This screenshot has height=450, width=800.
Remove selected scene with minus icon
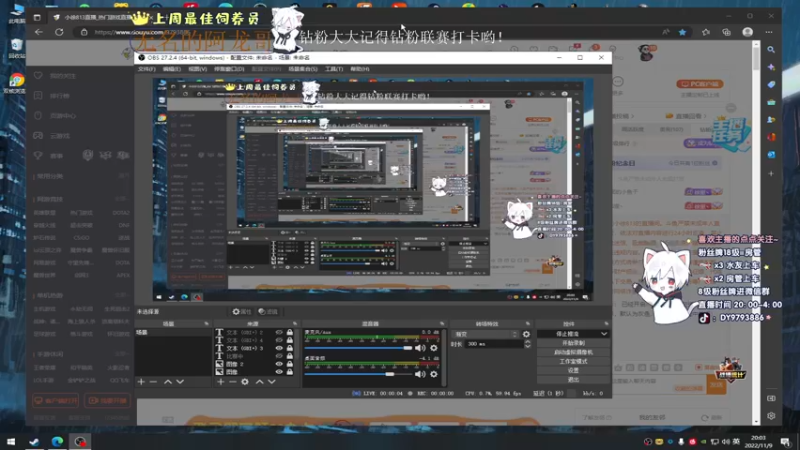(x=154, y=382)
